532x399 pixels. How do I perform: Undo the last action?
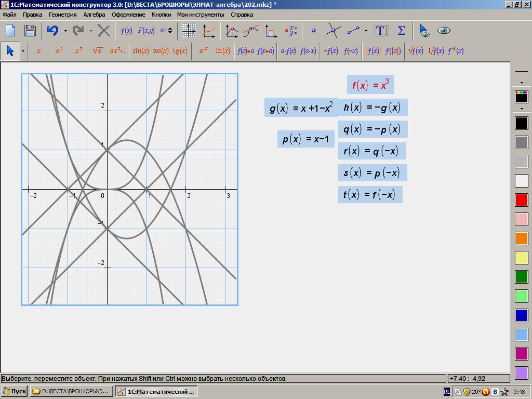coord(52,31)
